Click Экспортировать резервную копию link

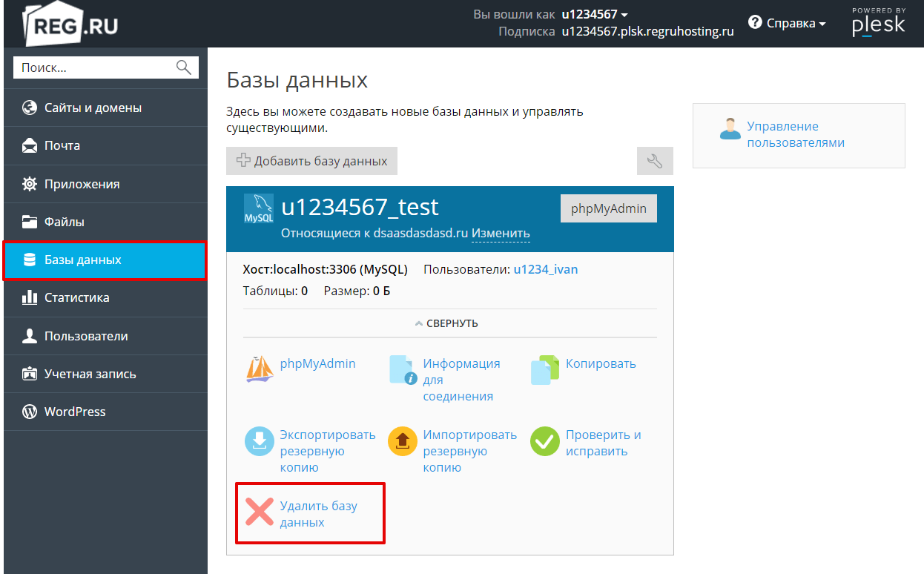[x=328, y=451]
